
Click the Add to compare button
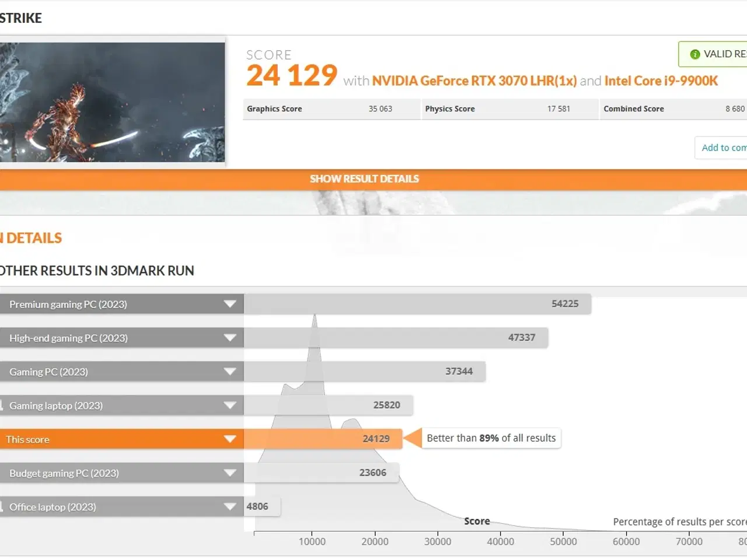click(x=721, y=148)
